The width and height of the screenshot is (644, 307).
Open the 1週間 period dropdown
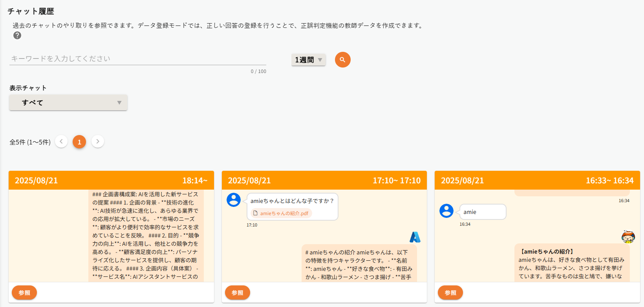308,60
